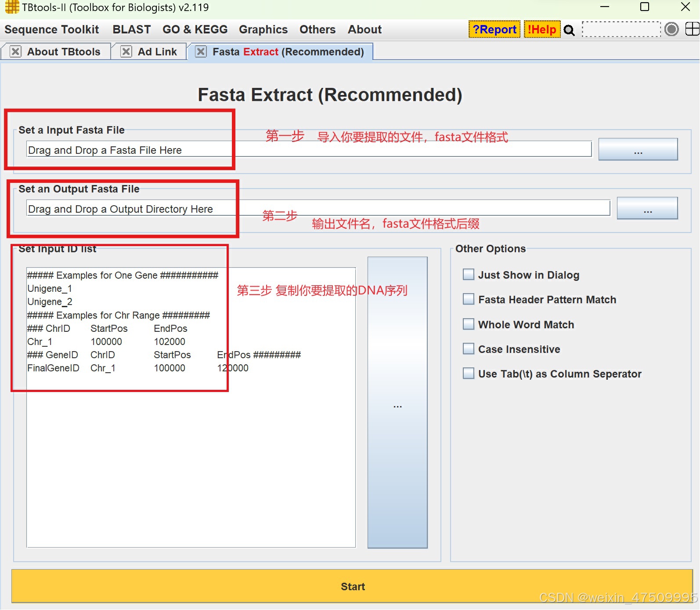Switch to the About TBtools tab
Viewport: 700px width, 610px height.
(64, 52)
